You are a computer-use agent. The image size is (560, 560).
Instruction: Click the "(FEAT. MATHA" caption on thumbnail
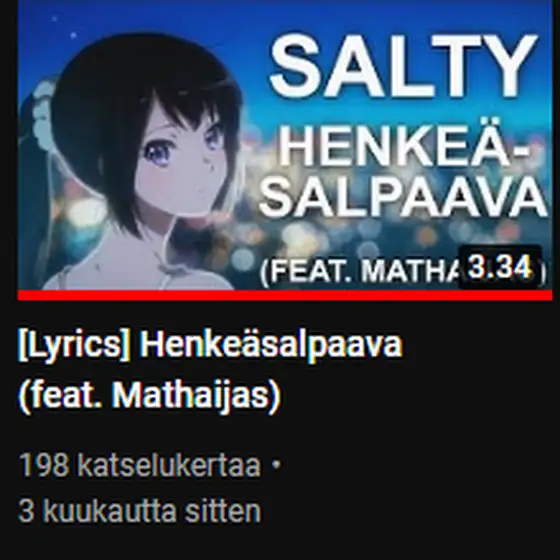click(x=359, y=272)
